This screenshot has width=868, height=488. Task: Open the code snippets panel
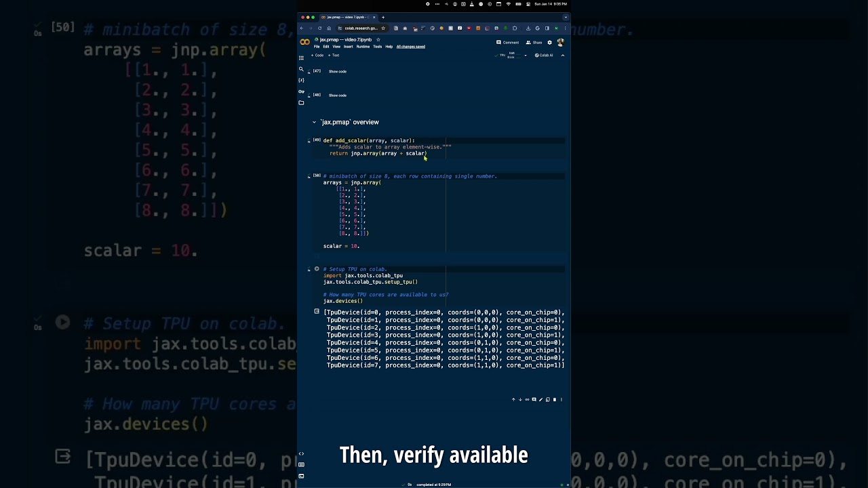301,453
